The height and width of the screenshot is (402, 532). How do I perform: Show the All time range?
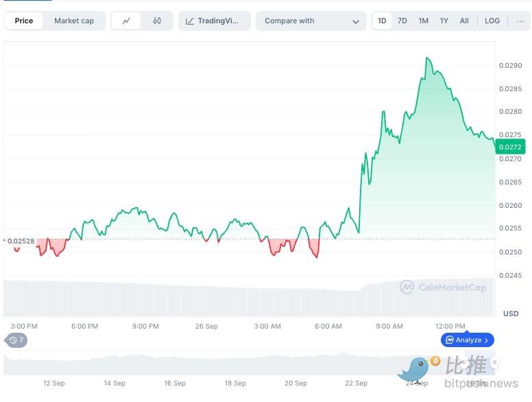(x=464, y=21)
